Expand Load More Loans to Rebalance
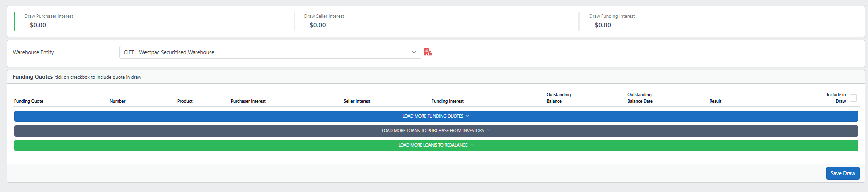 tap(436, 145)
